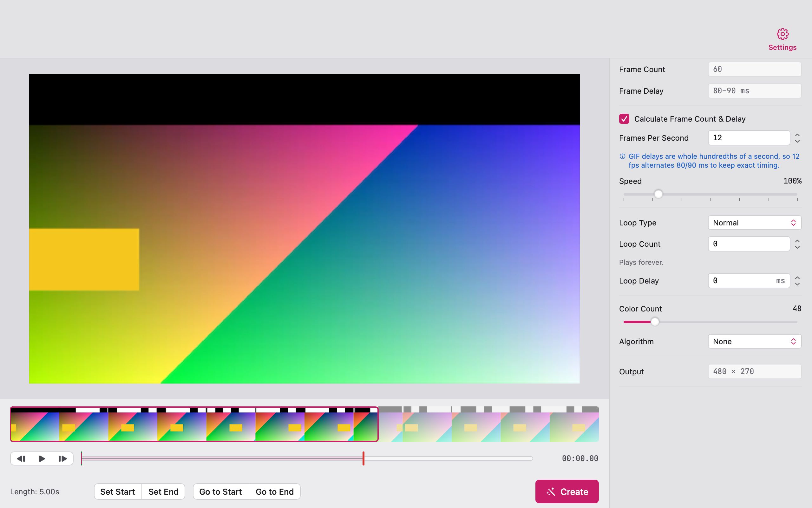Click the info icon beside GIF delays note

point(622,156)
